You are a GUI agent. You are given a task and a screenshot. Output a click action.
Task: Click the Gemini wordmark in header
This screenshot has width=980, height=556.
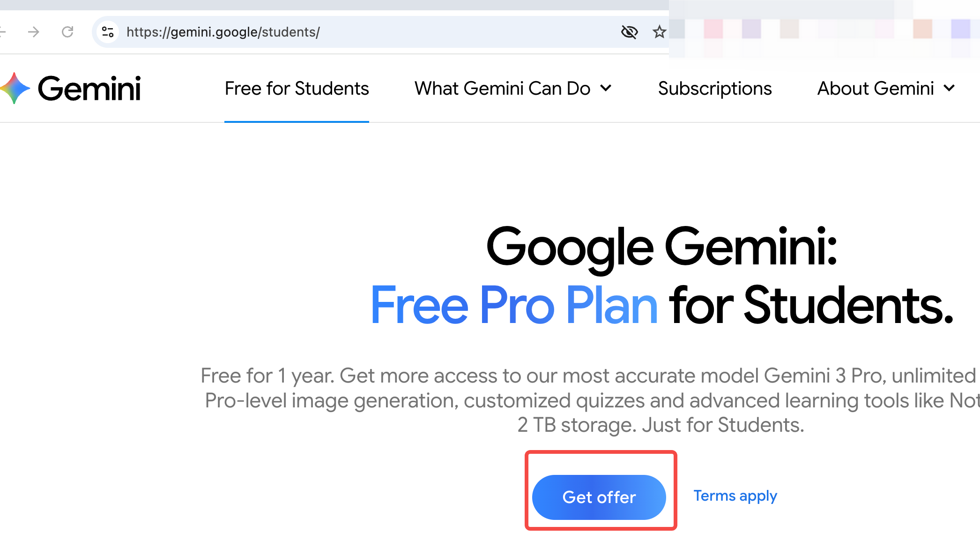click(x=89, y=88)
